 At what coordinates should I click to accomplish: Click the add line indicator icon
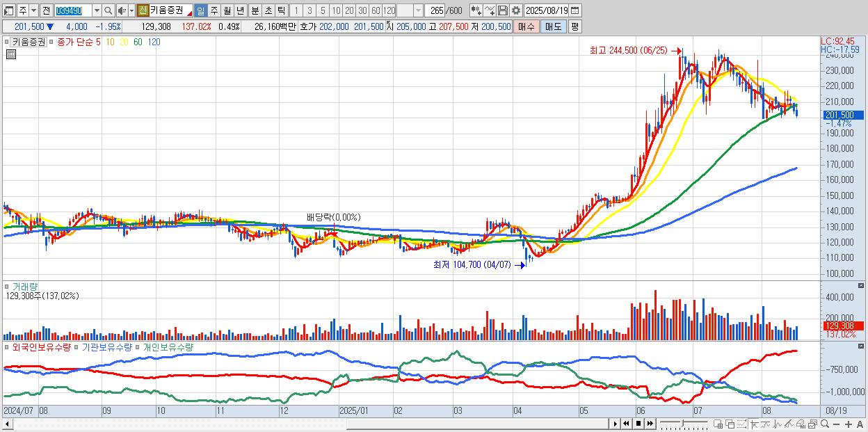coord(490,10)
